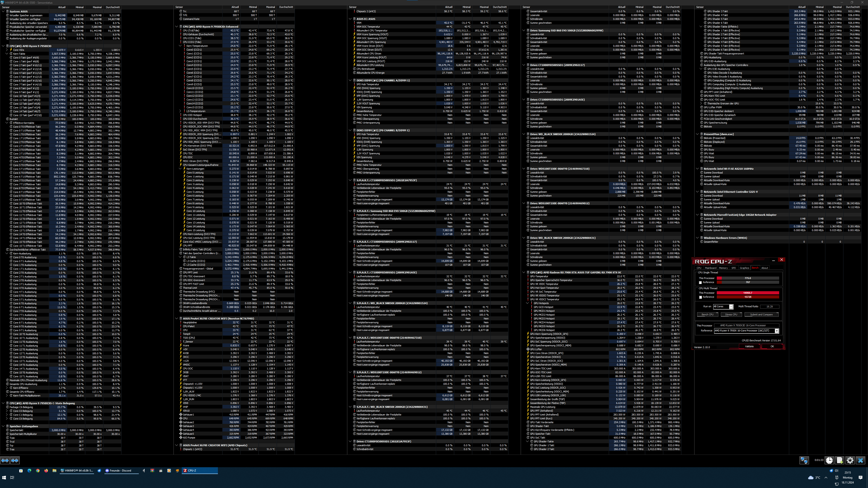Click the log sensors sheet icon
This screenshot has width=868, height=488.
click(x=840, y=460)
